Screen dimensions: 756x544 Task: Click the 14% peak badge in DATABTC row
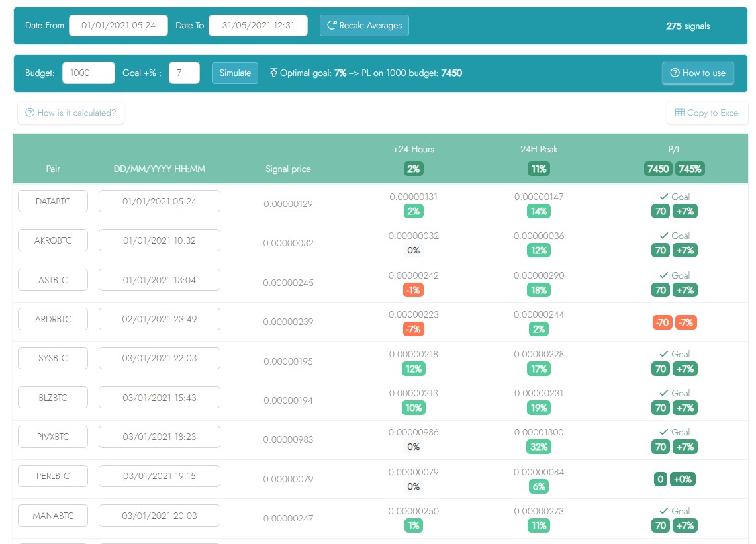[539, 211]
